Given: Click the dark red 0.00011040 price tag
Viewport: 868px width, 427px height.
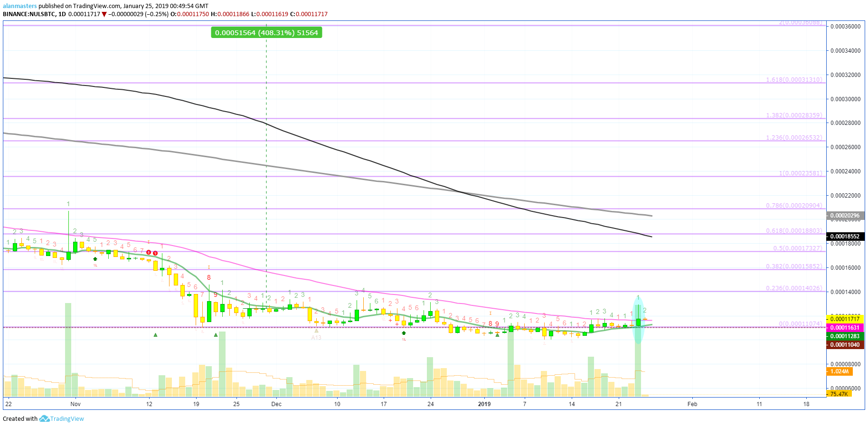Looking at the screenshot, I should click(x=845, y=345).
